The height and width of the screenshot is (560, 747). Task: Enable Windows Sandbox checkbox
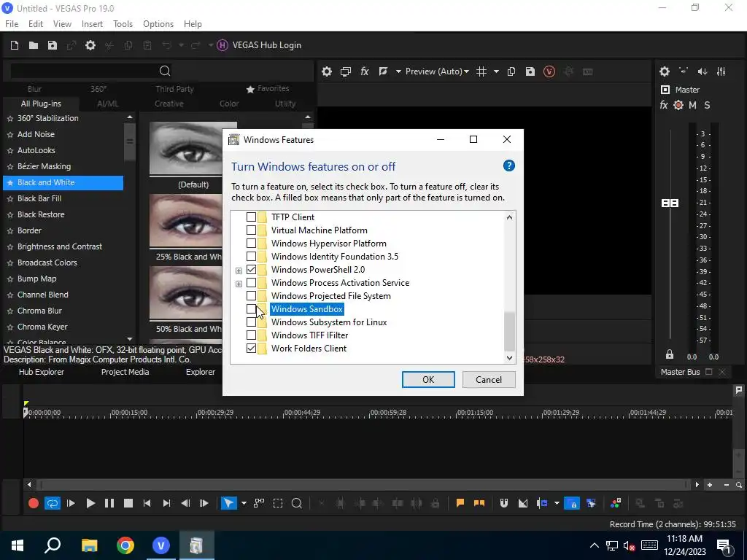(251, 309)
